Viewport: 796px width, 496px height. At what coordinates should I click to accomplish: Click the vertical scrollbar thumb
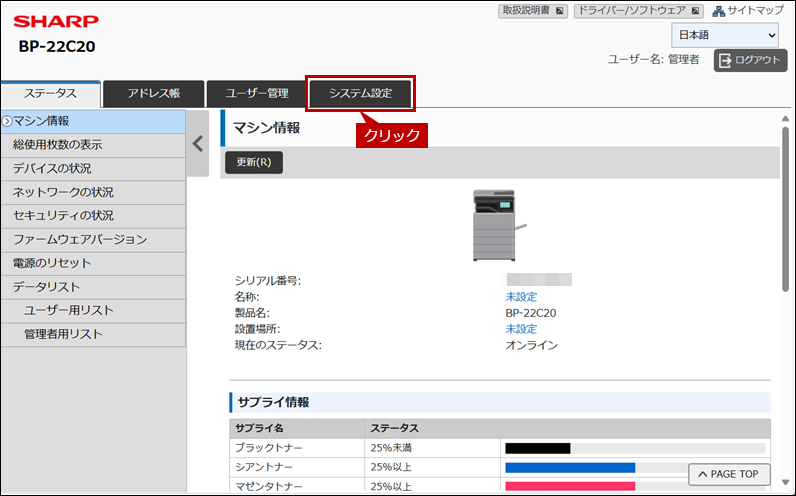click(785, 209)
